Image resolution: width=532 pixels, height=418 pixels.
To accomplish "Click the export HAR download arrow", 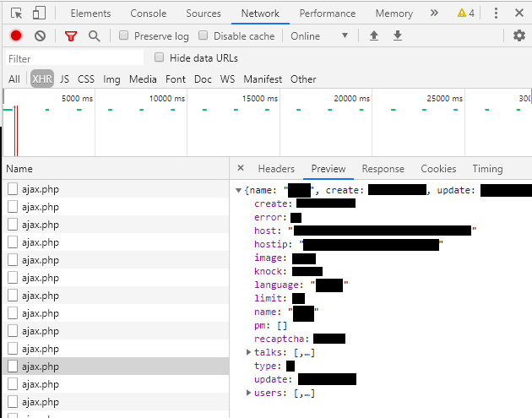I will point(398,35).
